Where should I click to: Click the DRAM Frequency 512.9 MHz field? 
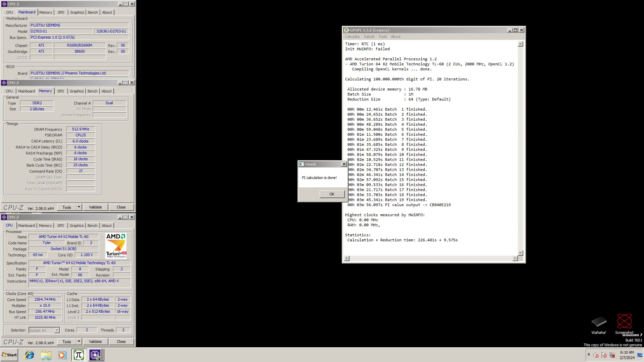80,129
